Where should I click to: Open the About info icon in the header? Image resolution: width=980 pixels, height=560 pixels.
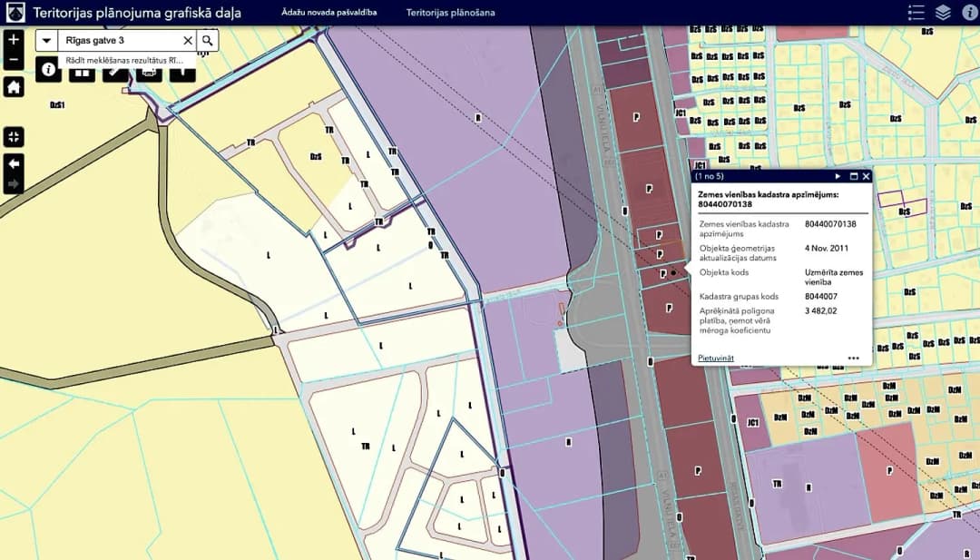[x=969, y=13]
